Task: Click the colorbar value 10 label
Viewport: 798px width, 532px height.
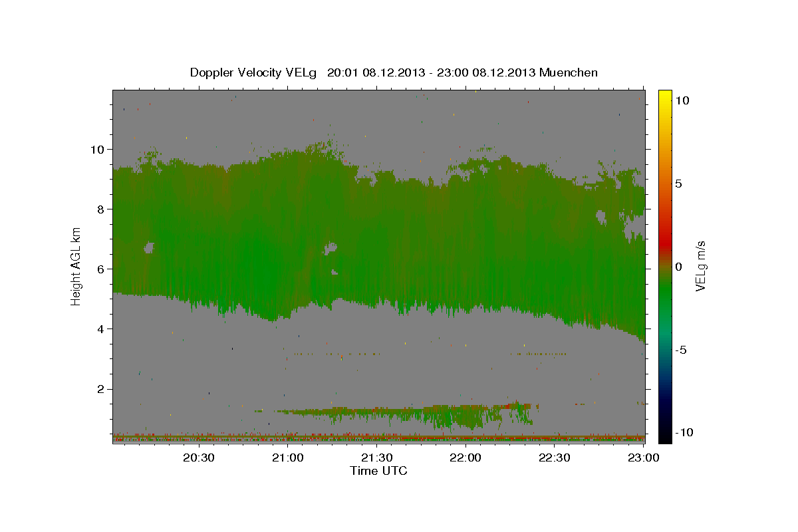Action: 682,100
